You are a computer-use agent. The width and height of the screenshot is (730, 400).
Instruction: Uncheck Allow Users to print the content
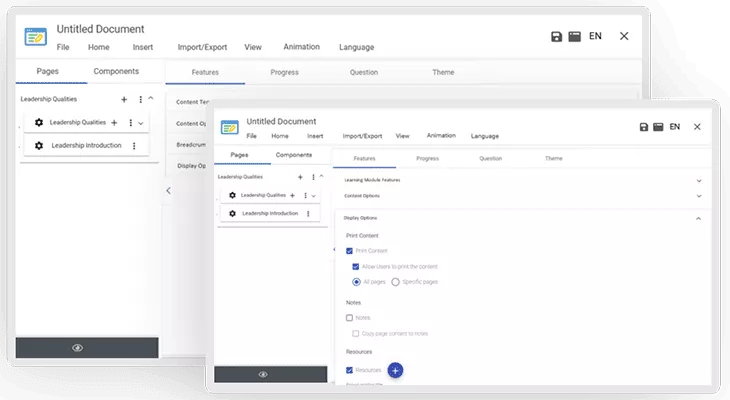356,267
